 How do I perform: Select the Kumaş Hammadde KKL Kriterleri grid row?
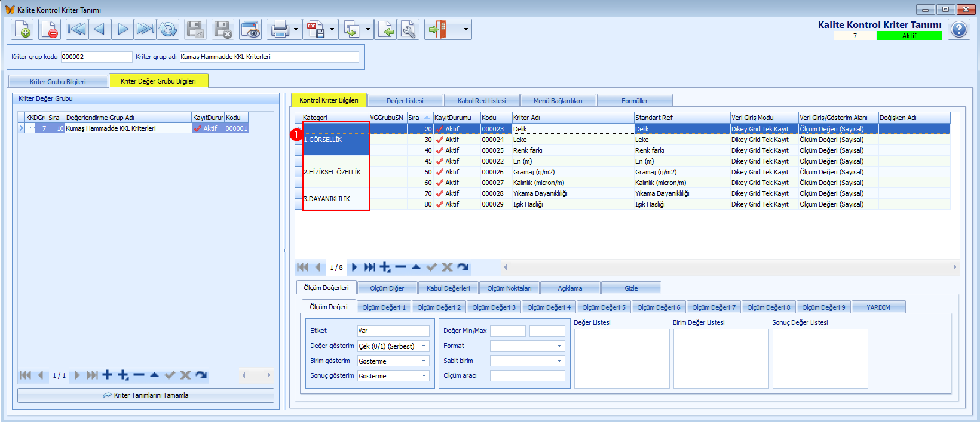click(x=133, y=128)
